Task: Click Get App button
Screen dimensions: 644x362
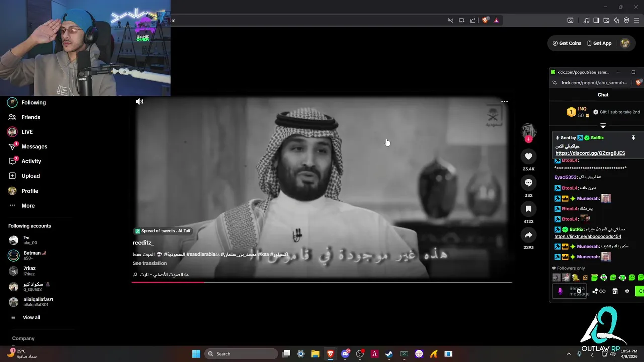Action: tap(599, 43)
